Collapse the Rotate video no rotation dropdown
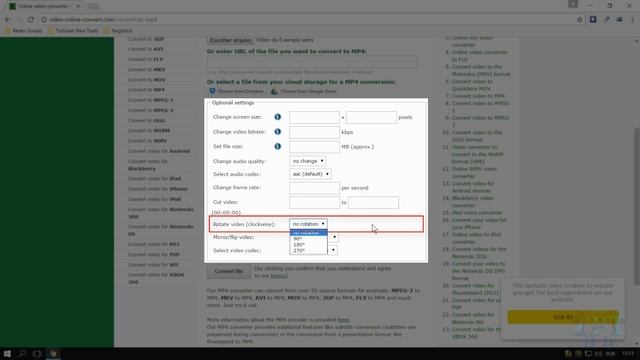The image size is (640, 360). tap(308, 224)
